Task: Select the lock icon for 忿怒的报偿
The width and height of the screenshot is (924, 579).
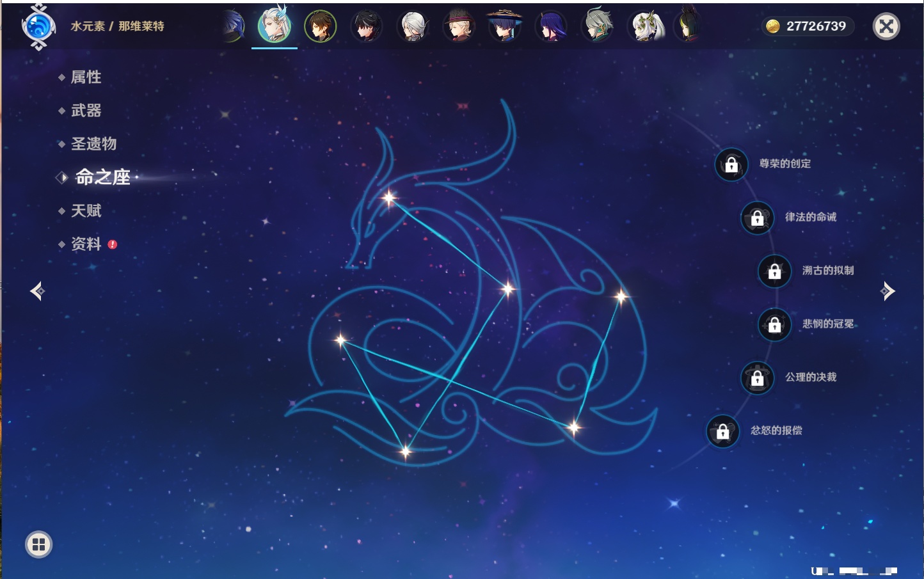Action: [723, 431]
